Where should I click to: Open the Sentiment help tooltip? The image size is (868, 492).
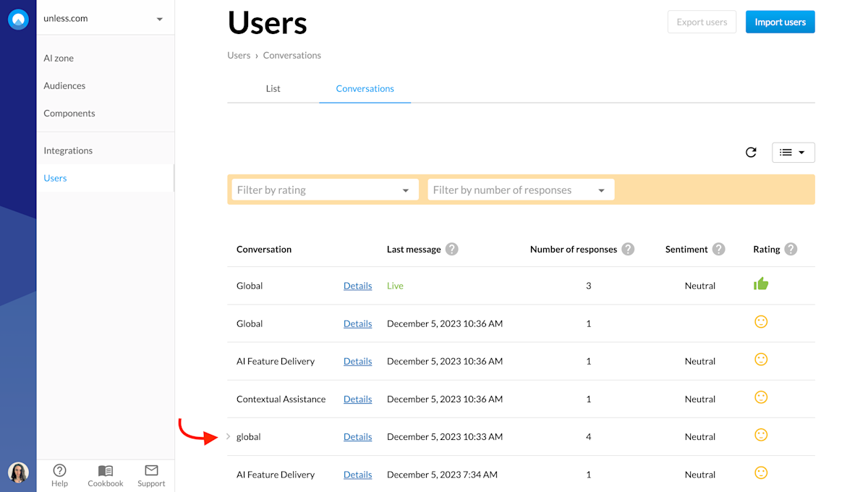718,249
